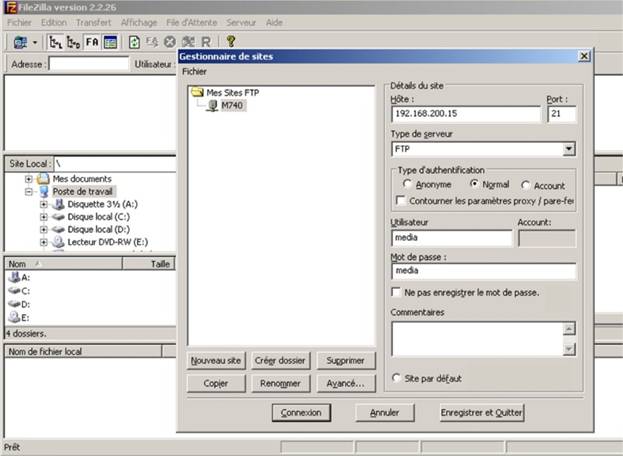Viewport: 623px width, 456px height.
Task: Click the Disque local (C:) drive icon
Action: click(x=58, y=217)
